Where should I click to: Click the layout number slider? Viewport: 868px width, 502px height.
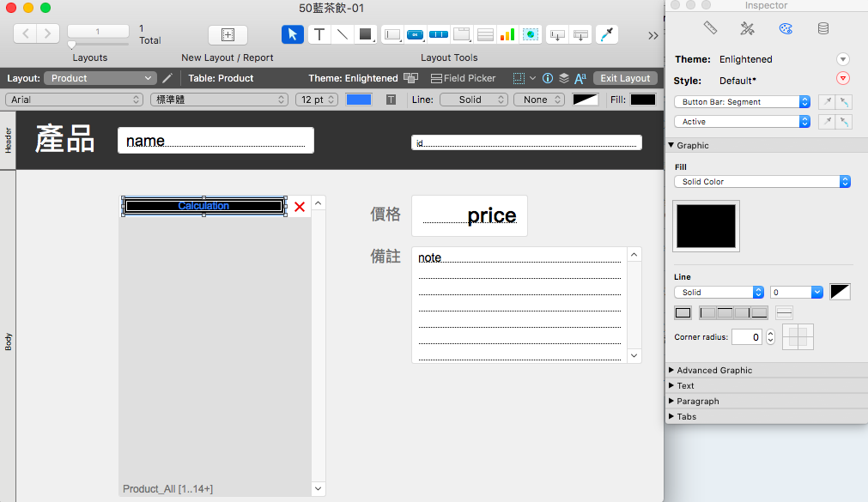72,45
